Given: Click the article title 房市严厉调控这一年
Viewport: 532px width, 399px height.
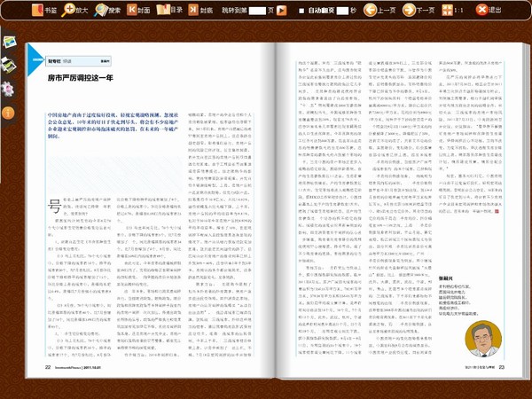Looking at the screenshot, I should coord(81,78).
